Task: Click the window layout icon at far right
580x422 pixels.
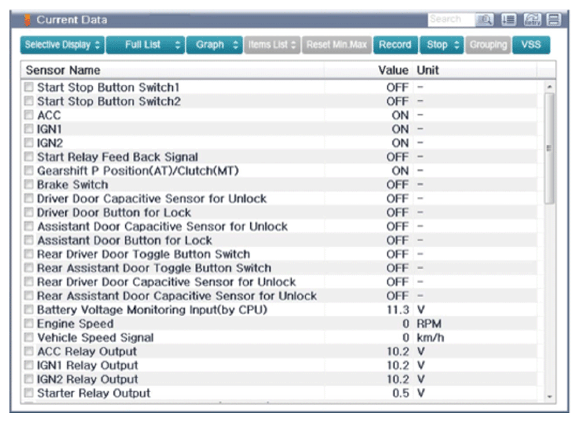Action: coord(554,20)
